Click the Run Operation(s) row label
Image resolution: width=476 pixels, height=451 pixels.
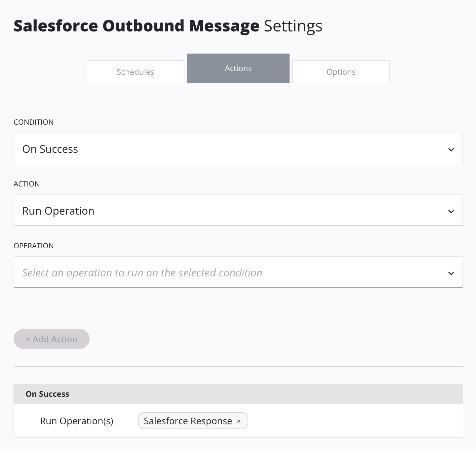coord(76,421)
